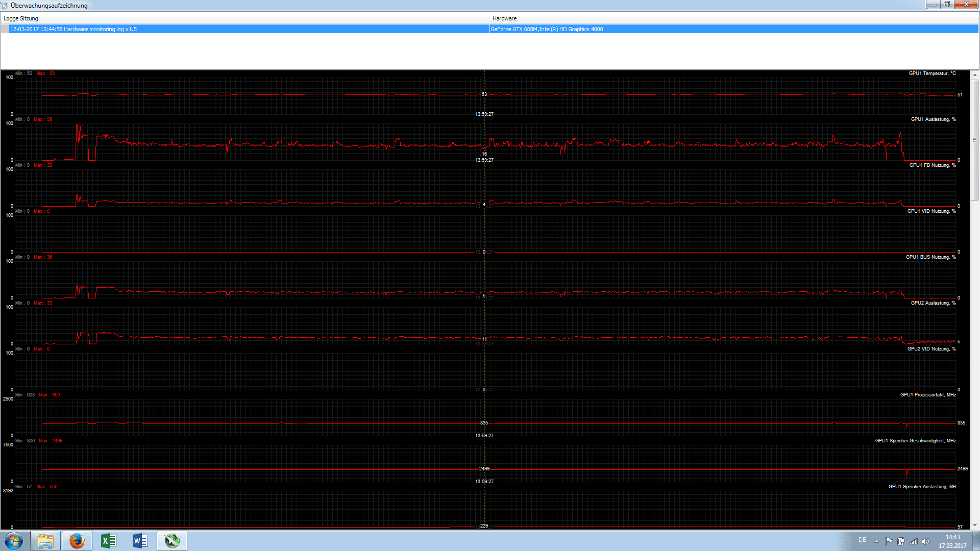Open the clock showing 14:43

(x=952, y=537)
